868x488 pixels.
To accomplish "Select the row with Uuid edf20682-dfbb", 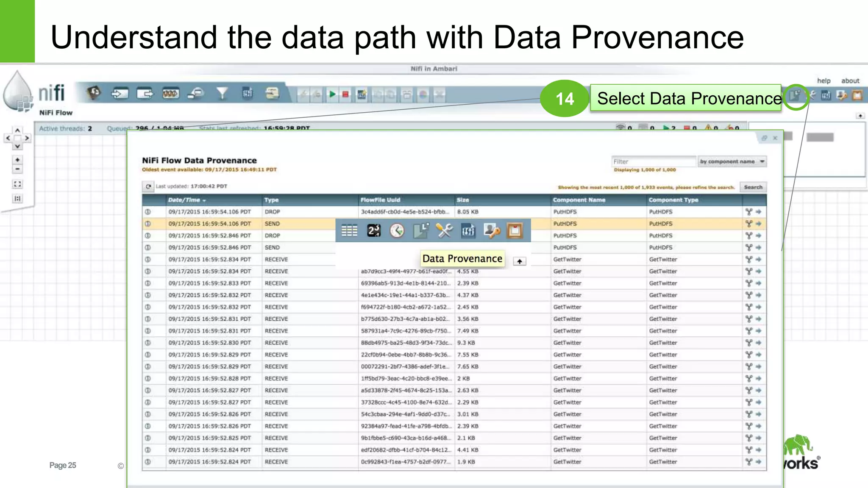I will [x=454, y=450].
